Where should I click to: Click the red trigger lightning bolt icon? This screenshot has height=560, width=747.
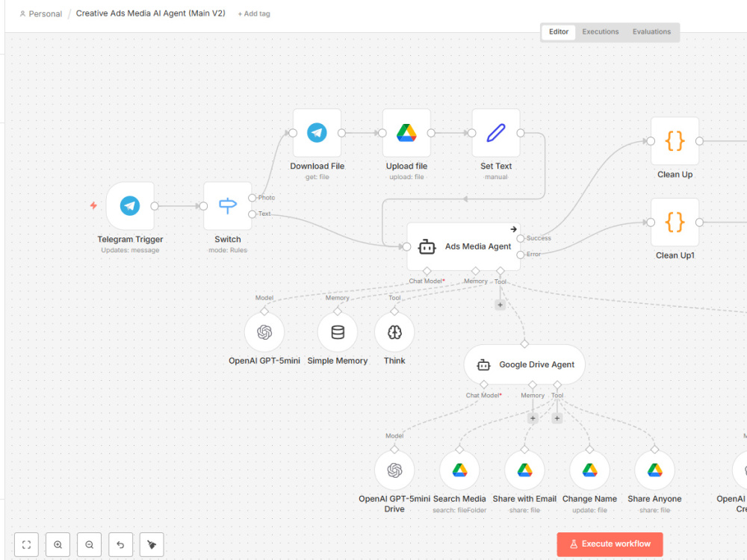tap(94, 205)
